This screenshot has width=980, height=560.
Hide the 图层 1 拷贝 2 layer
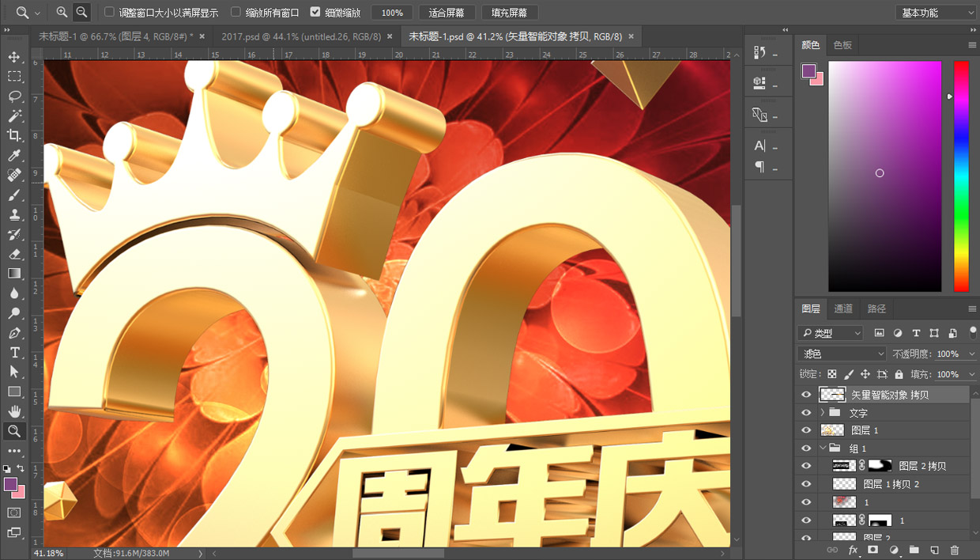(x=806, y=484)
